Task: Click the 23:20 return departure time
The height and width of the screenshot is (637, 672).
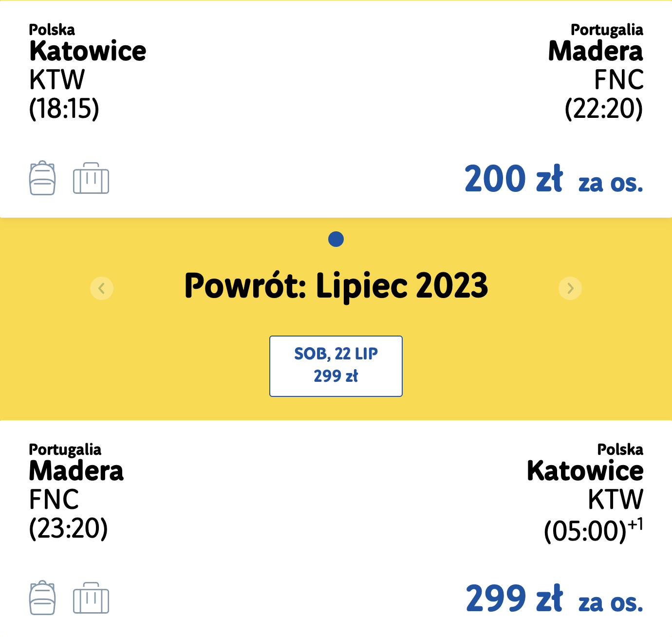Action: [x=68, y=528]
